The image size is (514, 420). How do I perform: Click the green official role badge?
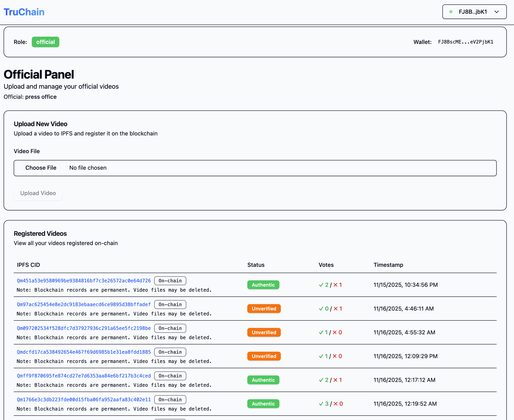click(x=46, y=42)
